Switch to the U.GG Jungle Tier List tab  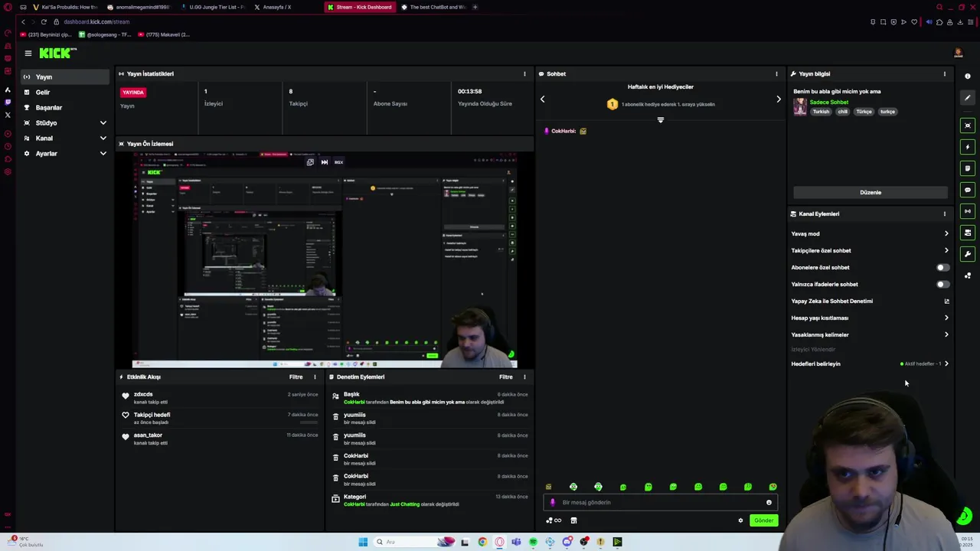click(213, 7)
